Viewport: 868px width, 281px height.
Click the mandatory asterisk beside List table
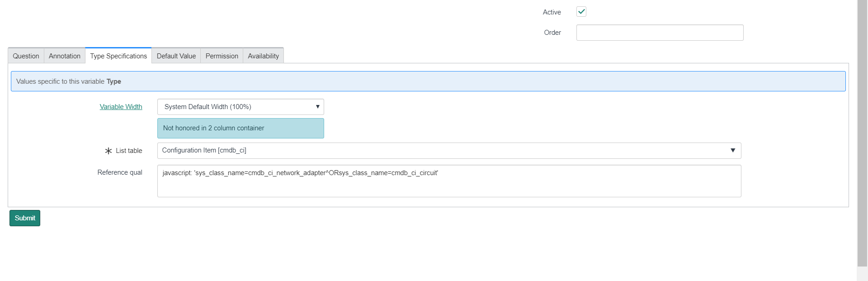108,151
